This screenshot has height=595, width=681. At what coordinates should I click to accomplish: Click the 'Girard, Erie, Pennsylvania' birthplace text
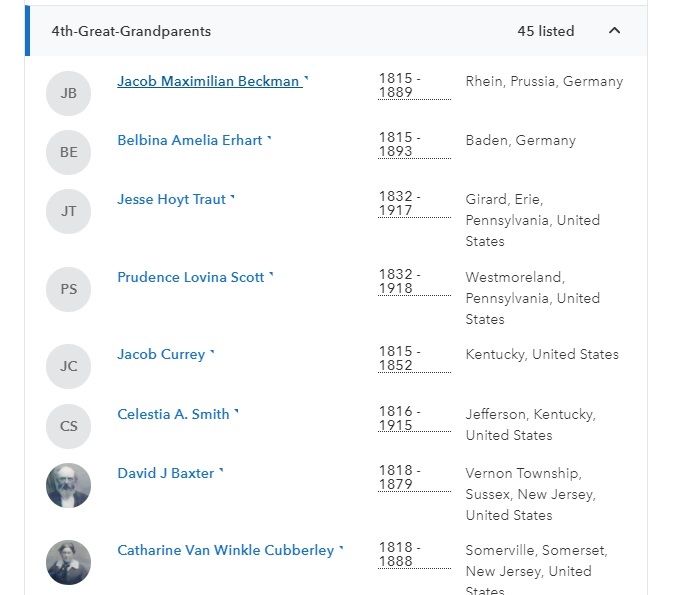[532, 221]
